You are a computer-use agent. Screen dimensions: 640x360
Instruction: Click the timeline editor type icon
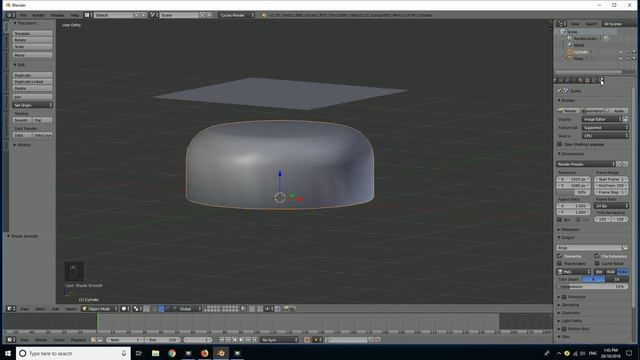[11, 340]
